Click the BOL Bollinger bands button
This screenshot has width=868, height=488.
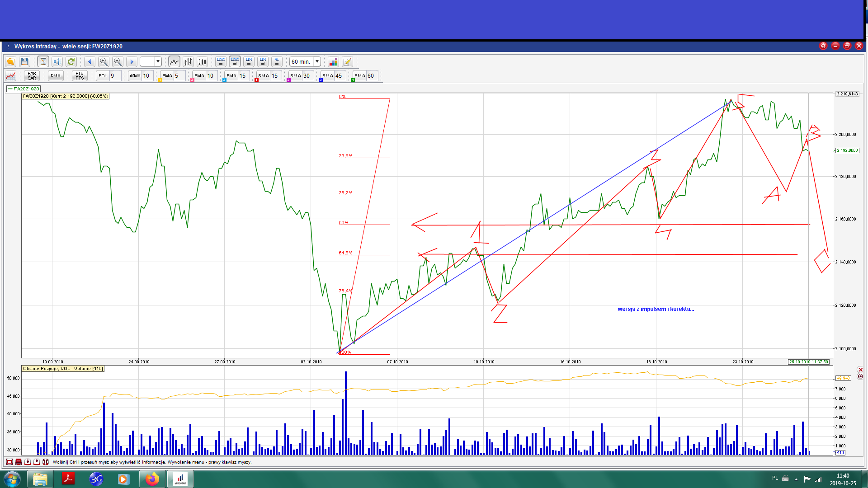(x=103, y=75)
